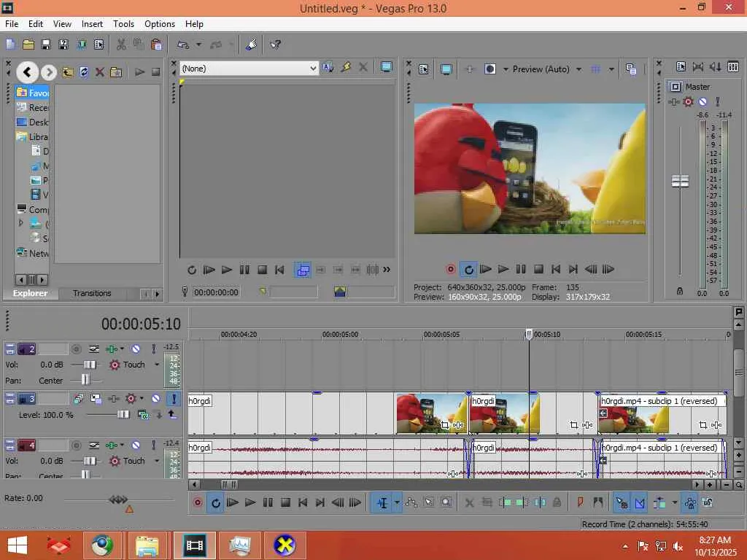Delete the selected Explorer item with red X
Viewport: 747px width, 560px height.
pyautogui.click(x=99, y=72)
